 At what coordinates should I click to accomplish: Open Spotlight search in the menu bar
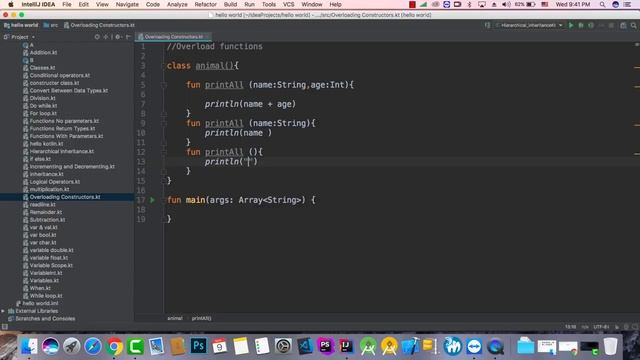(x=602, y=4)
